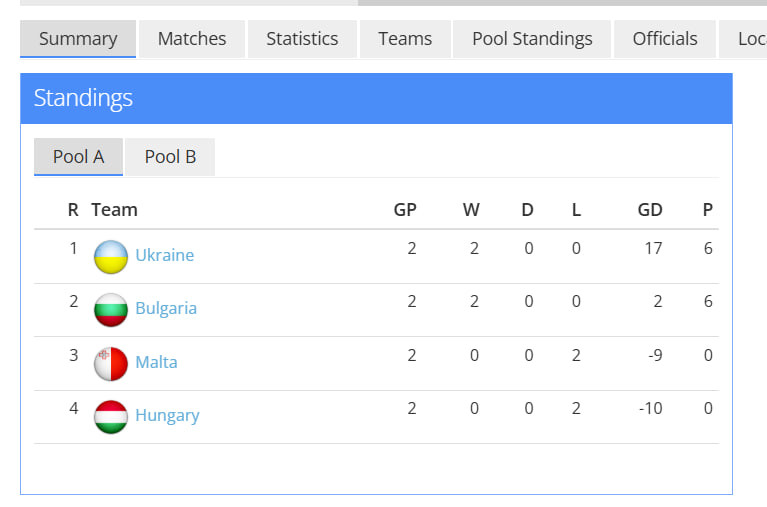767x507 pixels.
Task: Click the Hungary flag icon
Action: click(111, 416)
